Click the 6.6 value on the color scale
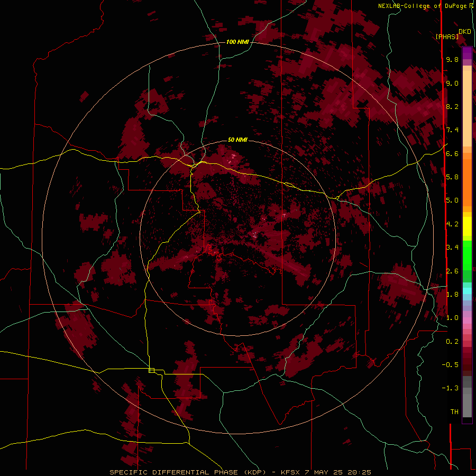Image resolution: width=476 pixels, height=476 pixels. (x=452, y=153)
